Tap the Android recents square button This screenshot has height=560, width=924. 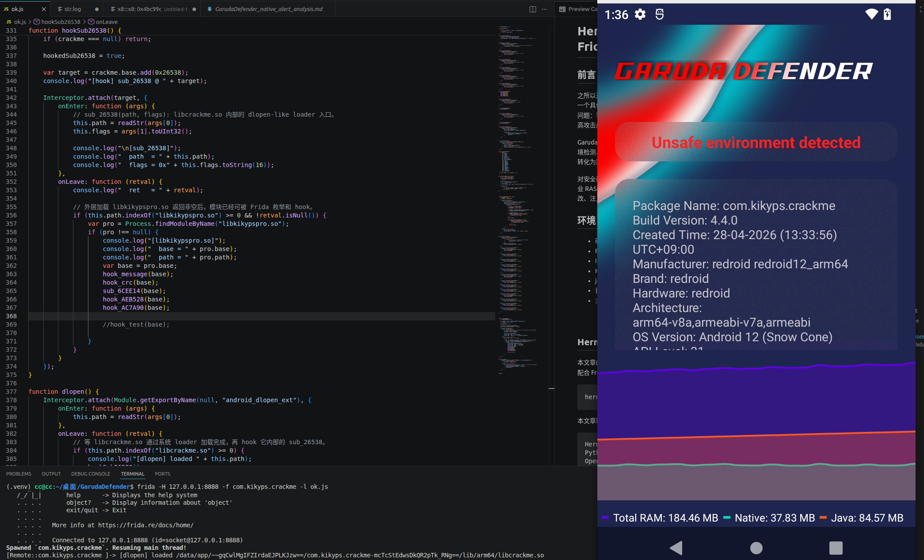[x=836, y=548]
